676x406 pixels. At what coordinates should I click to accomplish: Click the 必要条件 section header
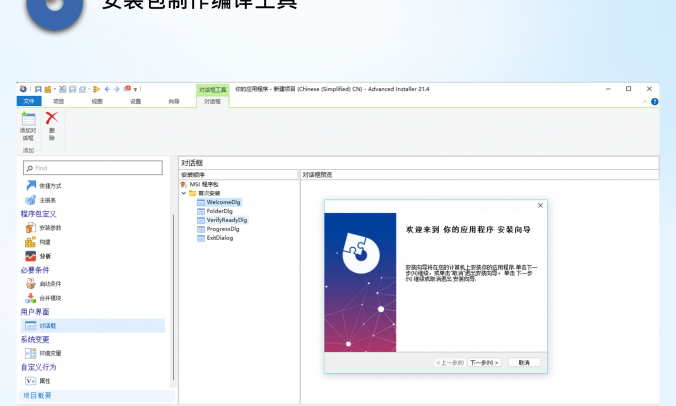(35, 270)
